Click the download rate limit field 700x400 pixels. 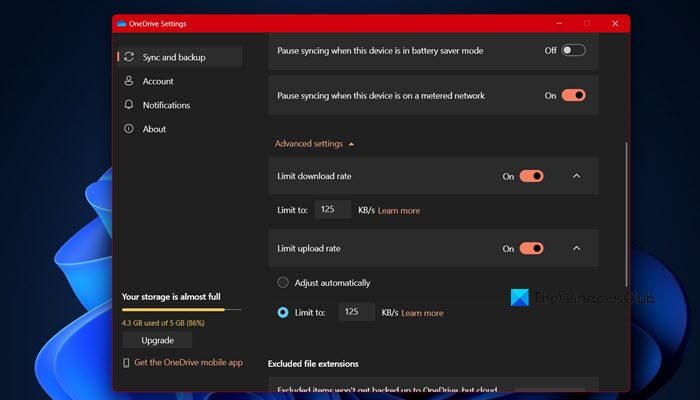[333, 209]
